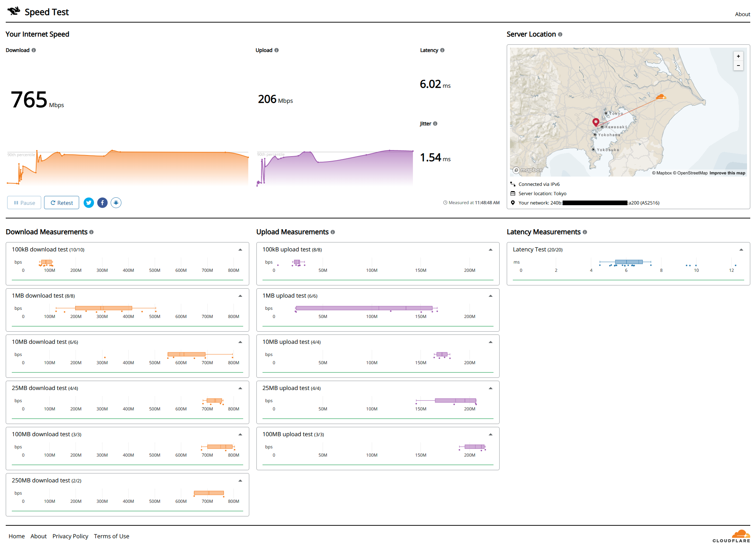Click the Retest button
This screenshot has height=549, width=756.
(x=62, y=203)
